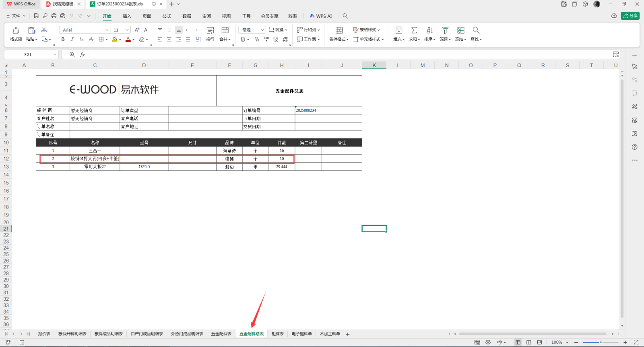Click the Freeze panes (冻结) icon
Screen dimensions: 644x347
pyautogui.click(x=460, y=31)
